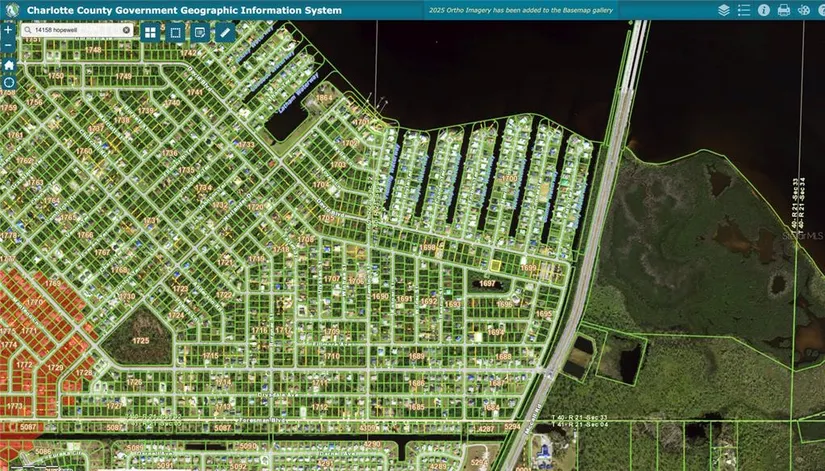
Task: Activate the rectangle select tool
Action: click(x=175, y=32)
